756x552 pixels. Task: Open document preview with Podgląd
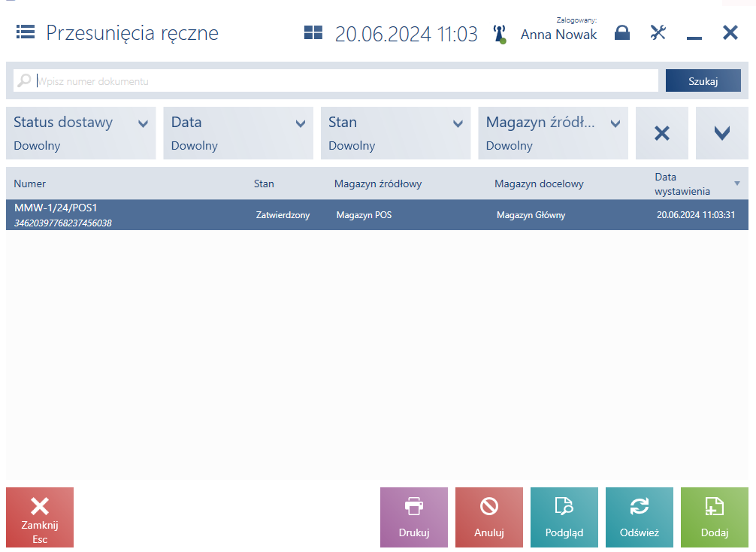tap(564, 517)
